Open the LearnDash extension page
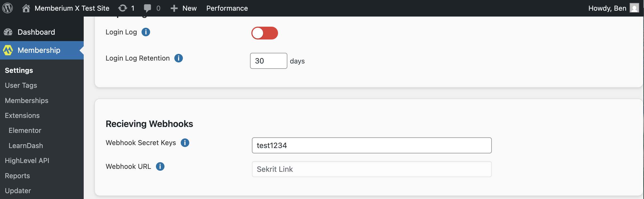This screenshot has height=199, width=644. 26,146
